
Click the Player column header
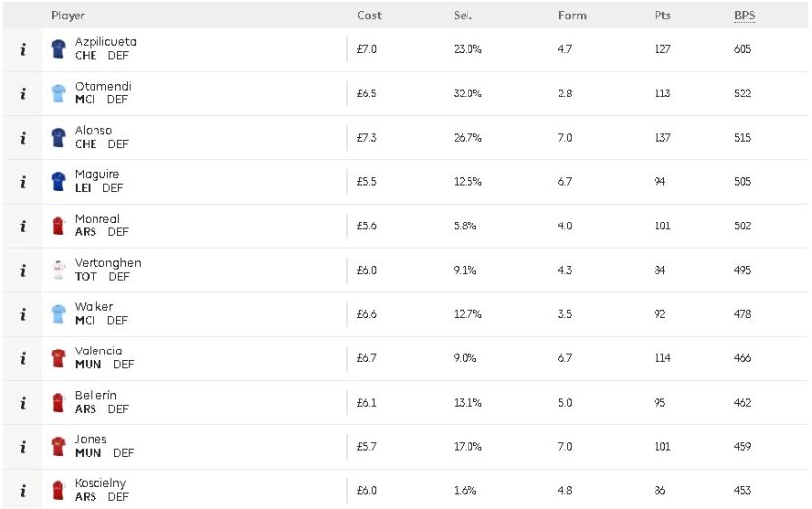[x=68, y=15]
